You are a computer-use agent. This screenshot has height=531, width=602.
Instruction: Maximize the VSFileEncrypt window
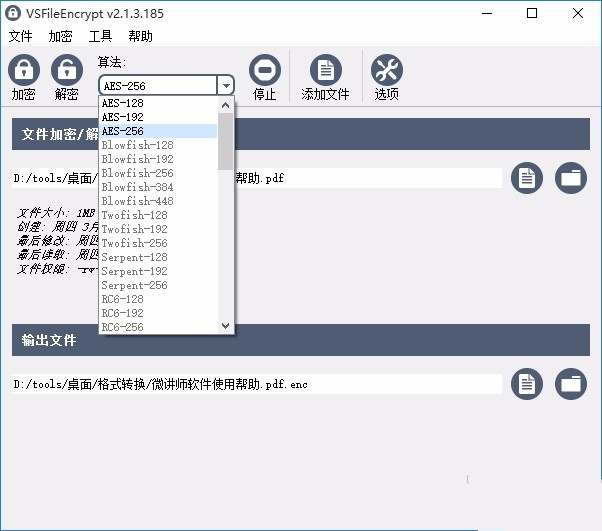point(532,13)
